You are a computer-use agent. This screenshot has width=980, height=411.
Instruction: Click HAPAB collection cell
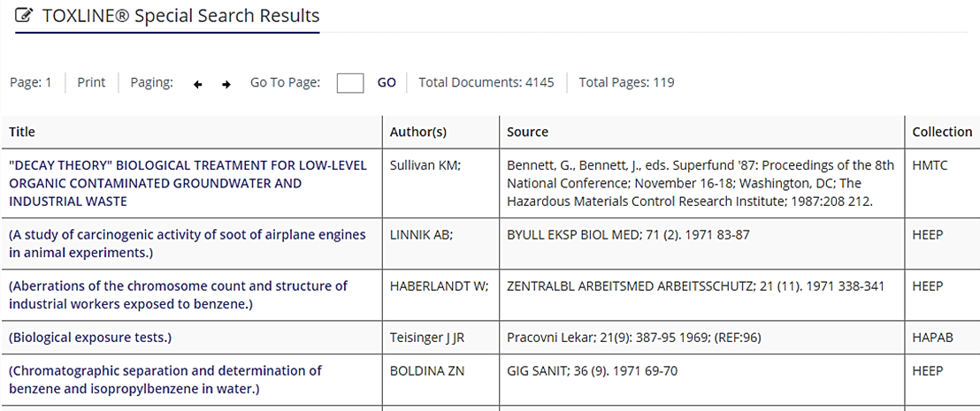point(932,338)
